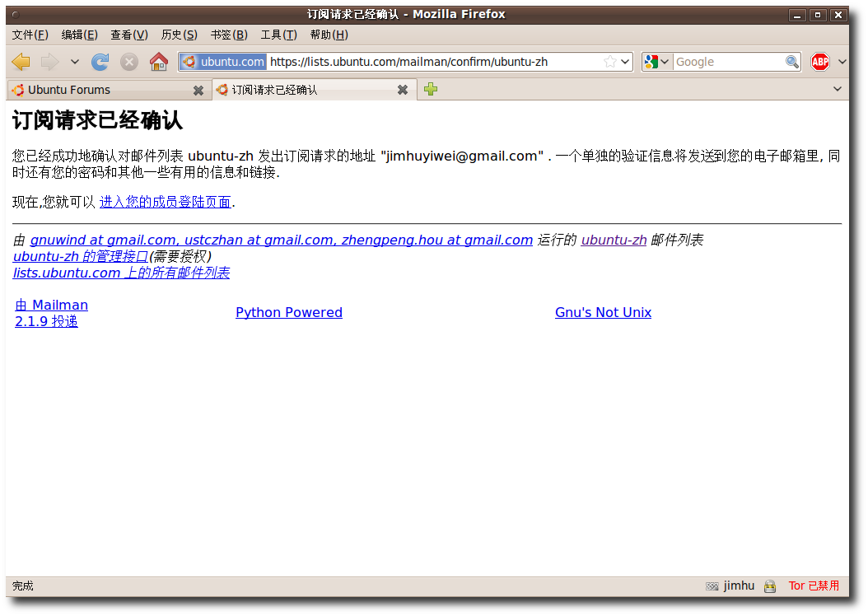The image size is (868, 616).
Task: Bookmark this page with the star
Action: 609,62
